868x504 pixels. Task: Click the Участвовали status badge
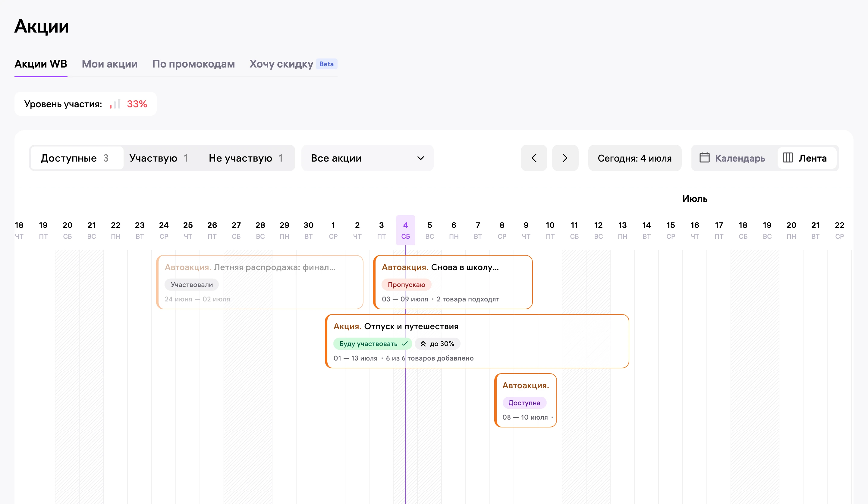191,285
